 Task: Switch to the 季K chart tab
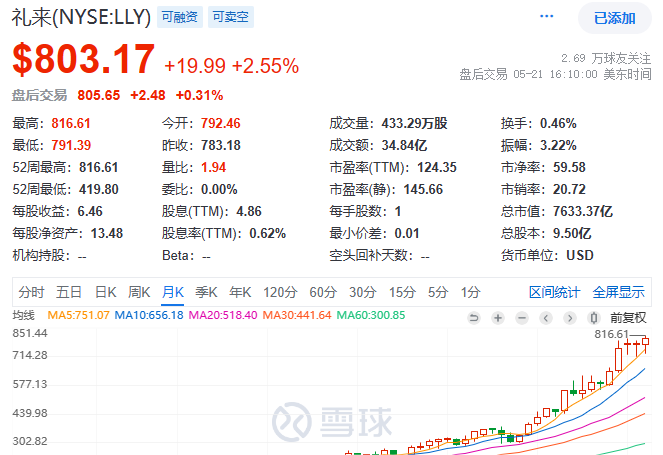[206, 292]
